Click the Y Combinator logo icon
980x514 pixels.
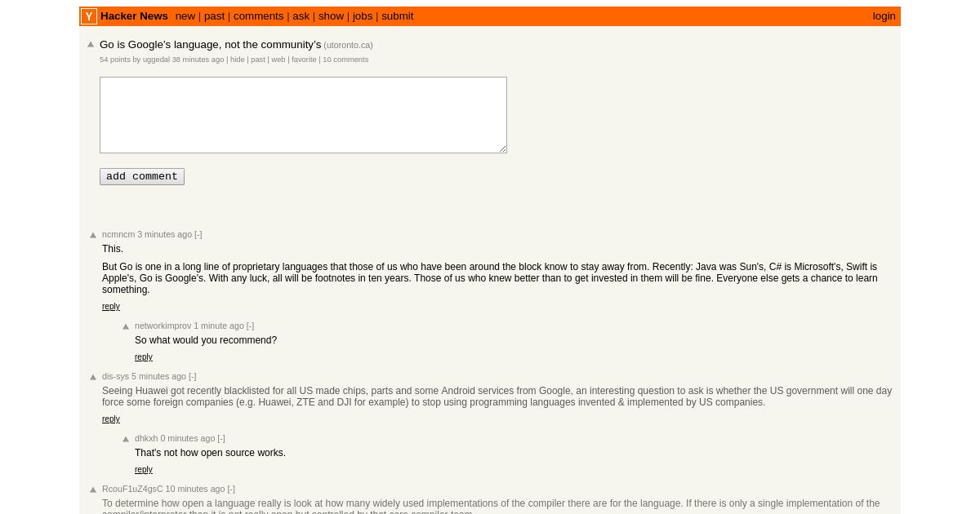pyautogui.click(x=89, y=16)
